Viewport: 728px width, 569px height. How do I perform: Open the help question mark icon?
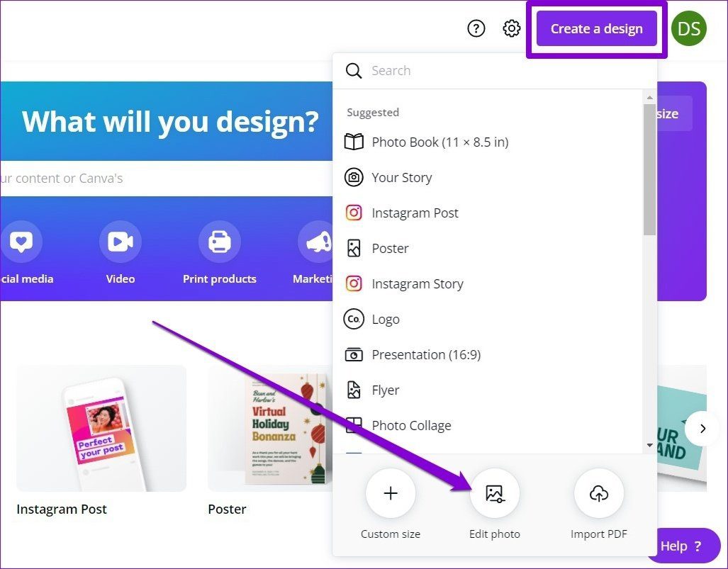click(x=476, y=29)
